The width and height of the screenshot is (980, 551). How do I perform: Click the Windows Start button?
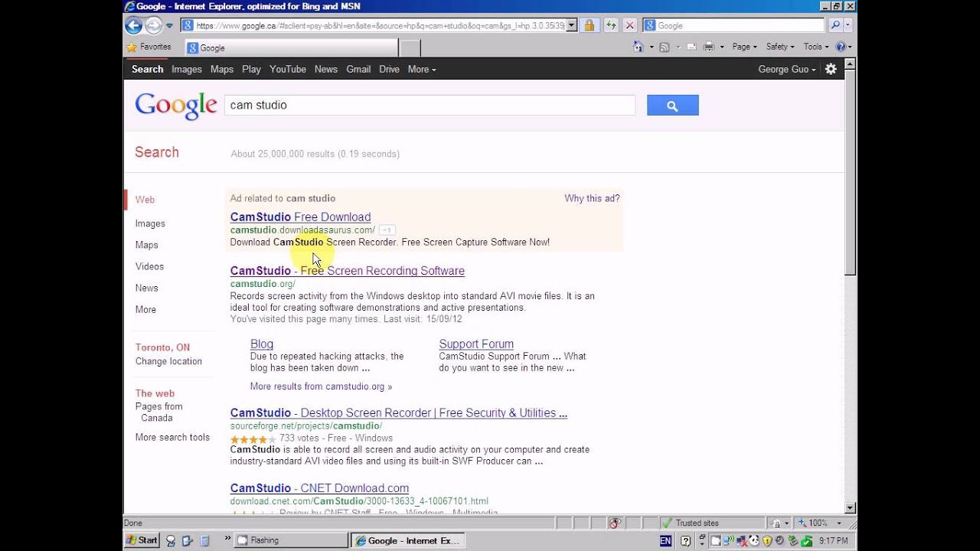(x=142, y=540)
